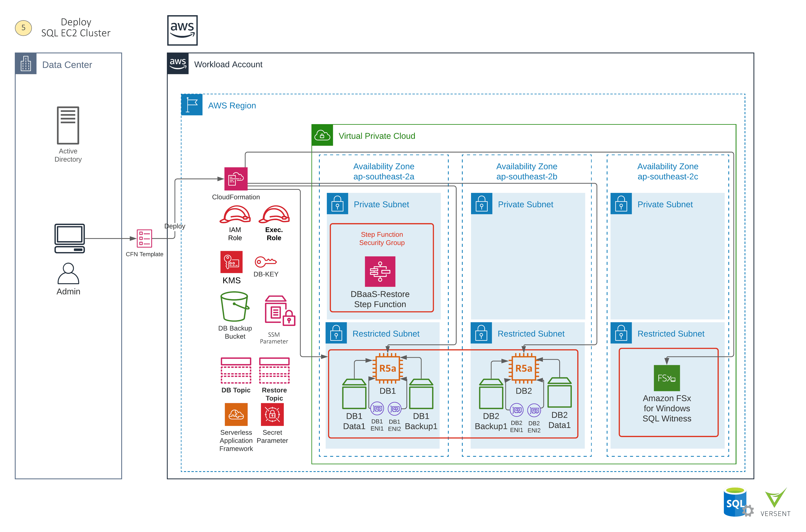Click the DB1 ENI2 network interface icon
Image resolution: width=806 pixels, height=532 pixels.
pyautogui.click(x=395, y=409)
